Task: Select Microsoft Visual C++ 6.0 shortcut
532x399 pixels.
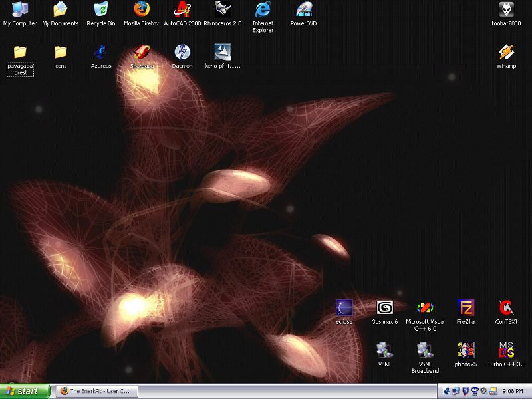Action: point(426,308)
